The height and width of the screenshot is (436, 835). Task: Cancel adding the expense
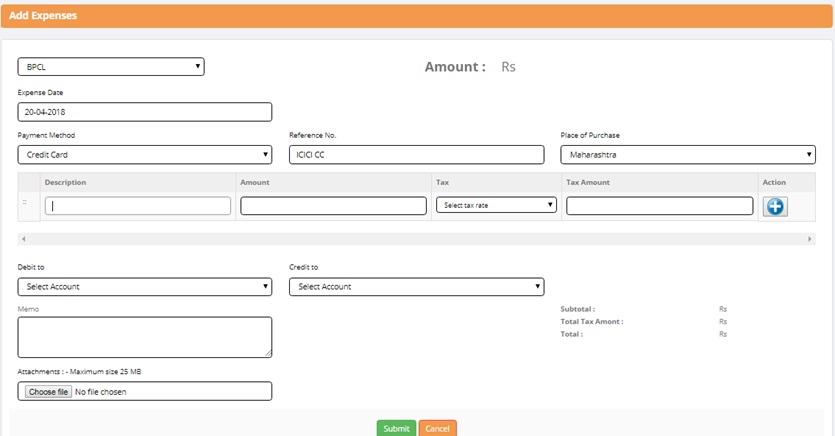[x=437, y=428]
